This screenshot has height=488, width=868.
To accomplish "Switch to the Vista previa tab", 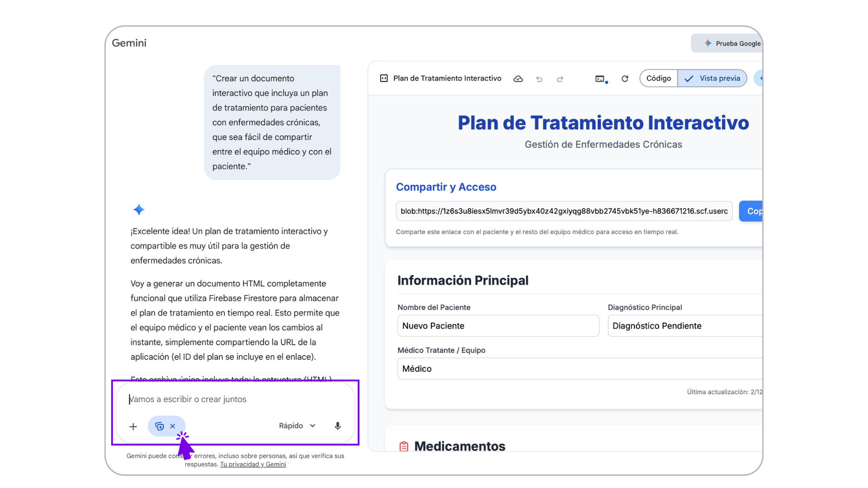I will coord(712,78).
